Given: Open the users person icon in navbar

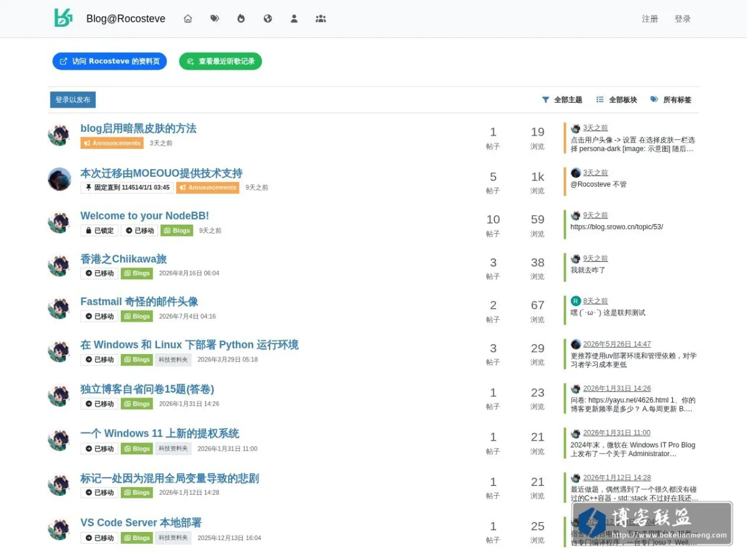Looking at the screenshot, I should pos(294,19).
